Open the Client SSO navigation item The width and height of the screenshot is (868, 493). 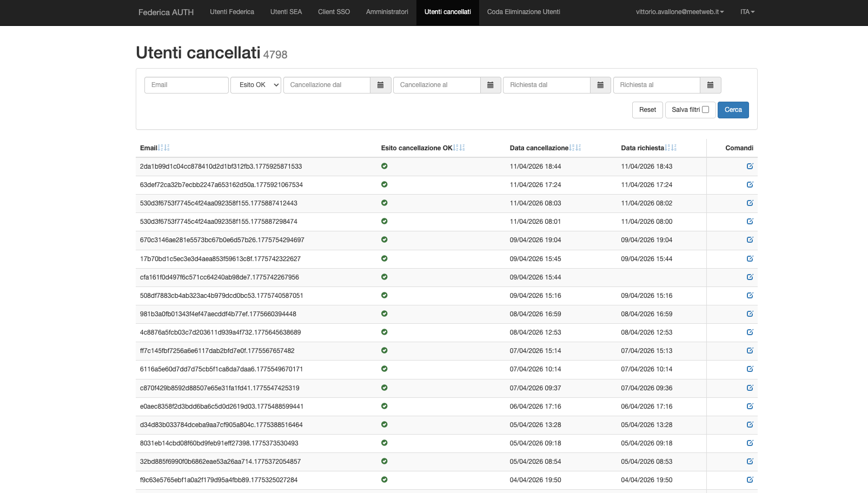[x=334, y=12]
